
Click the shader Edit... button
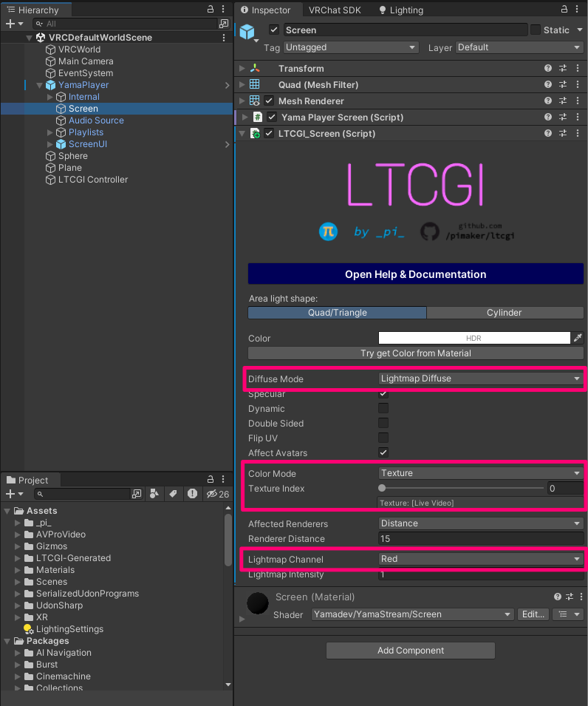533,614
